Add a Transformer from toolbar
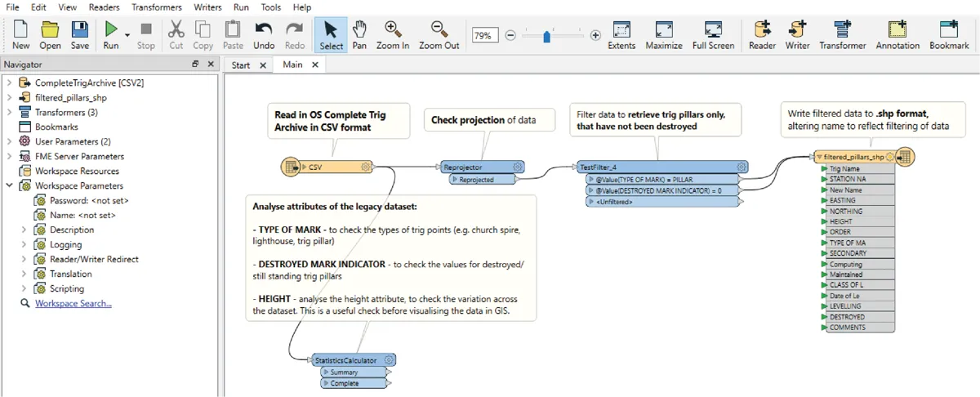 click(x=841, y=29)
